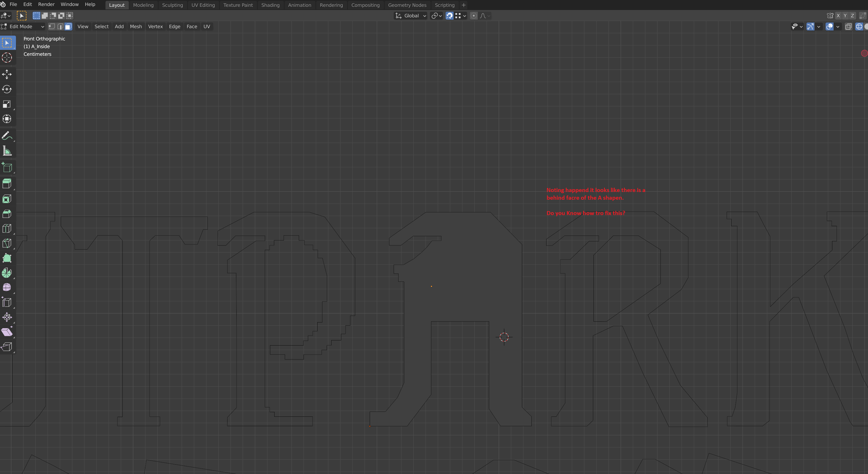868x474 pixels.
Task: Activate the Rip Region tool
Action: pos(7,347)
